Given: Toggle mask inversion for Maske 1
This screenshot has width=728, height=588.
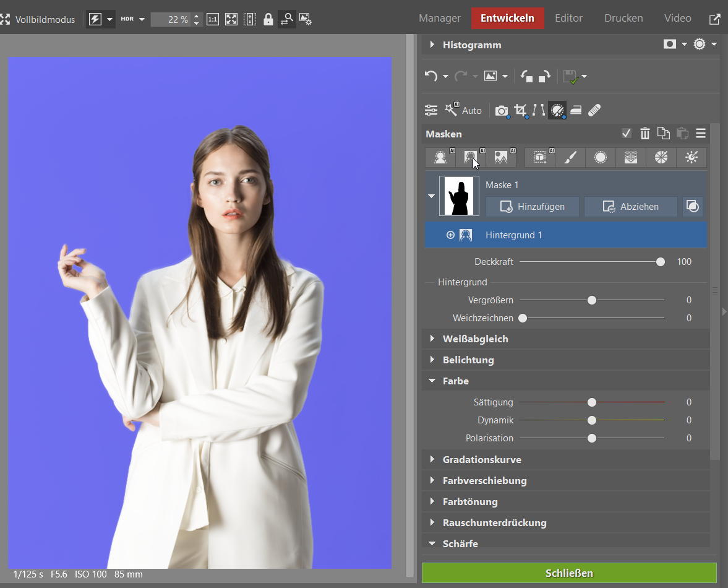Looking at the screenshot, I should tap(693, 207).
